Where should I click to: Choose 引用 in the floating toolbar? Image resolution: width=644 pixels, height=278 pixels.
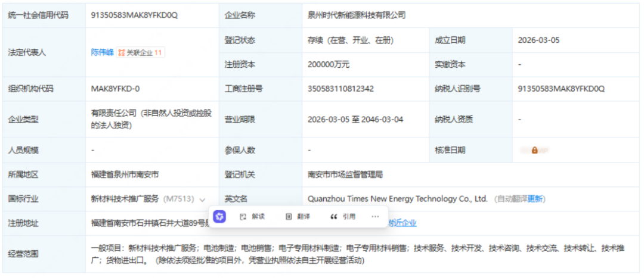click(343, 217)
